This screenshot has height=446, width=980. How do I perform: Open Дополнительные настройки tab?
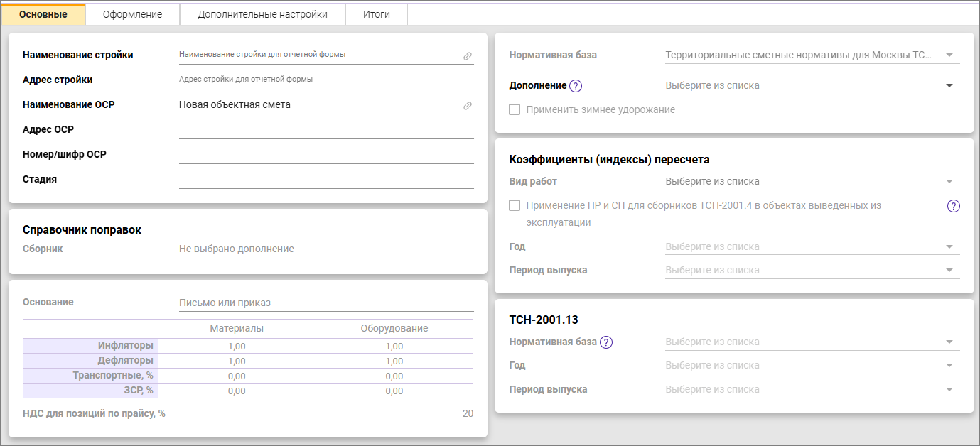262,14
